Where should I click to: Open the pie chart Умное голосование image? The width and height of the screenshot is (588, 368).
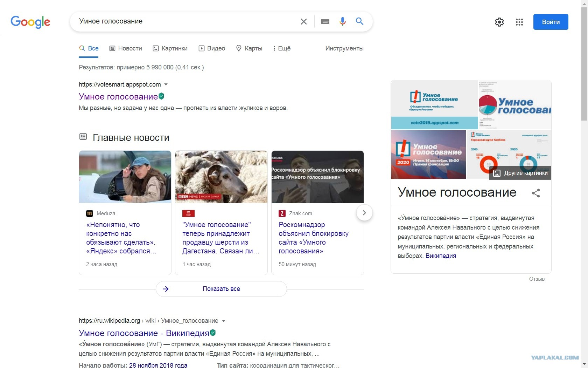click(x=515, y=105)
